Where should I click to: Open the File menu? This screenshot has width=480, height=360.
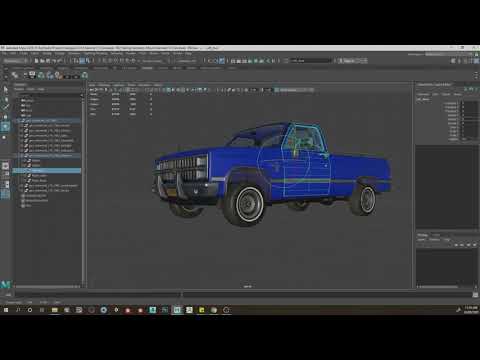click(x=4, y=54)
